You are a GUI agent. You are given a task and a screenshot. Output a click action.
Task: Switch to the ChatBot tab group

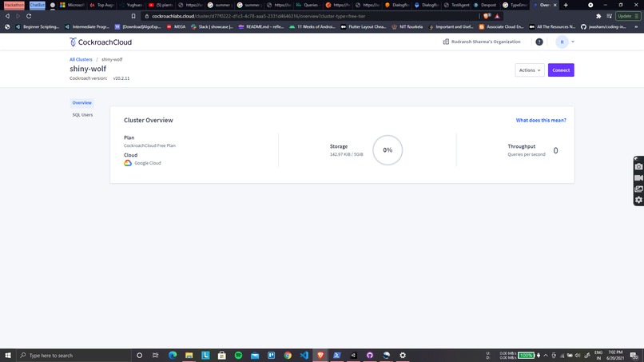(x=37, y=5)
